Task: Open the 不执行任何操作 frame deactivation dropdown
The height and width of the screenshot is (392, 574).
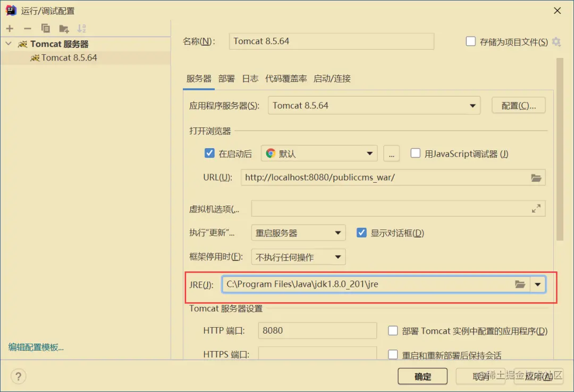Action: (x=298, y=257)
